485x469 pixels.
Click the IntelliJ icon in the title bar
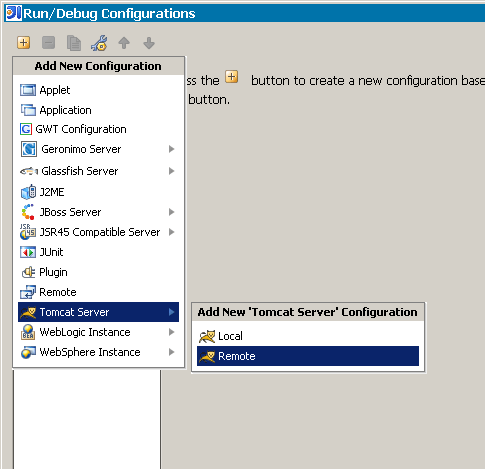(x=14, y=13)
